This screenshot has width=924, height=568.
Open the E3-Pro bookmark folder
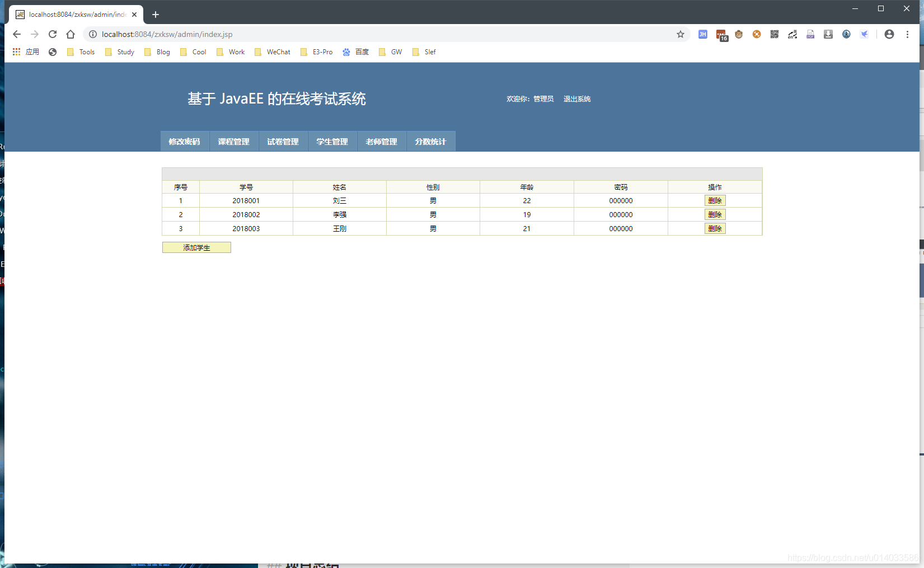click(316, 52)
